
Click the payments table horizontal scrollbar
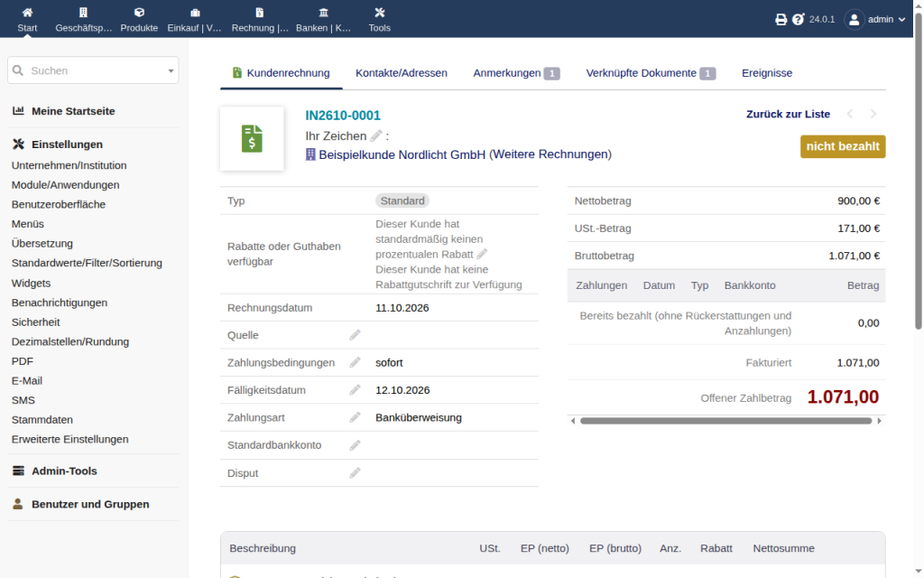[x=726, y=421]
